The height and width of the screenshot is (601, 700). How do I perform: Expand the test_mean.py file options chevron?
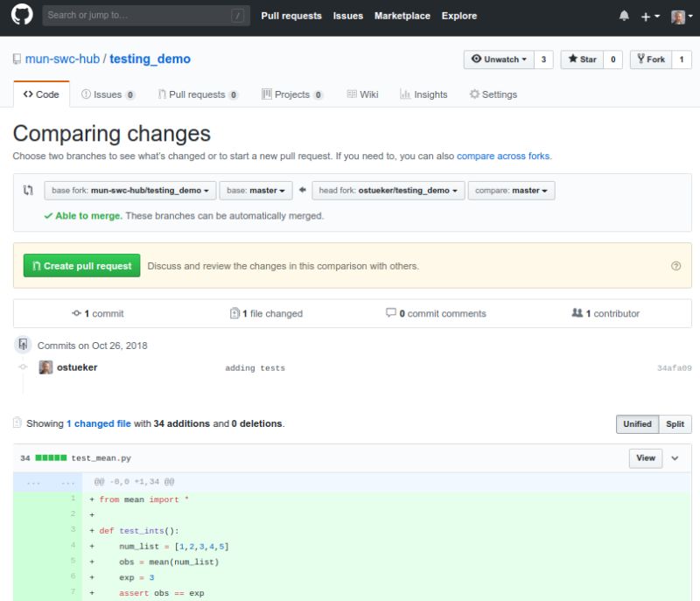(675, 458)
